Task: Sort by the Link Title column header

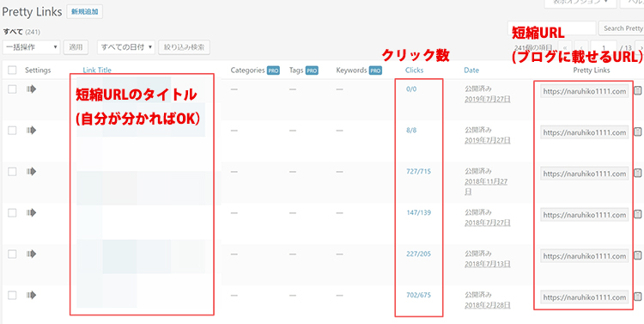Action: point(97,70)
